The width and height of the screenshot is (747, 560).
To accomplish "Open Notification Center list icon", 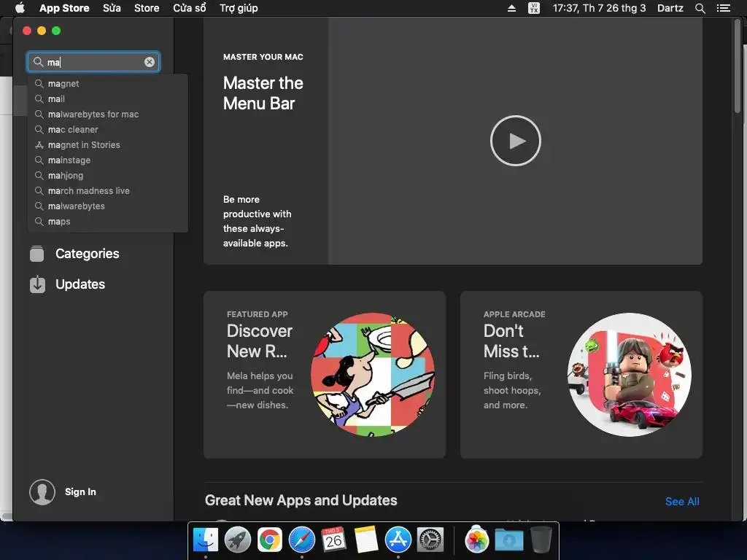I will pyautogui.click(x=724, y=8).
